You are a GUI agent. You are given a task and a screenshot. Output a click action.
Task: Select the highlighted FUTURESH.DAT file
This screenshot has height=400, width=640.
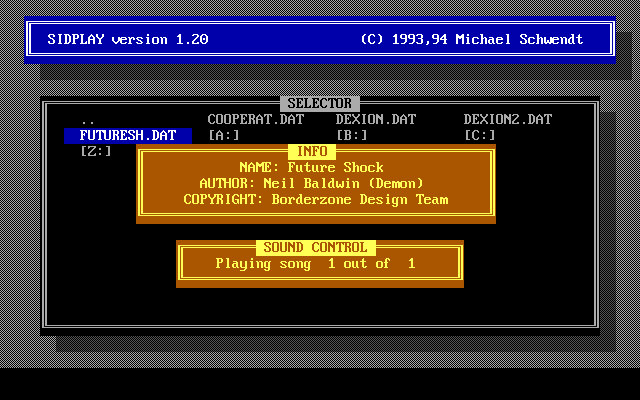point(128,136)
